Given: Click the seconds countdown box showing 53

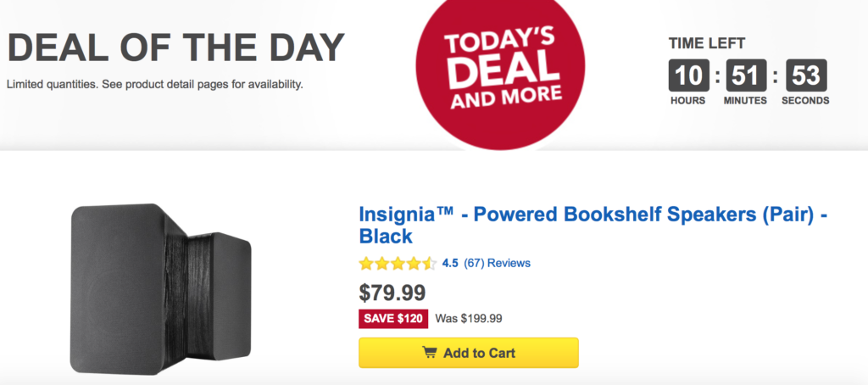Looking at the screenshot, I should [x=806, y=76].
